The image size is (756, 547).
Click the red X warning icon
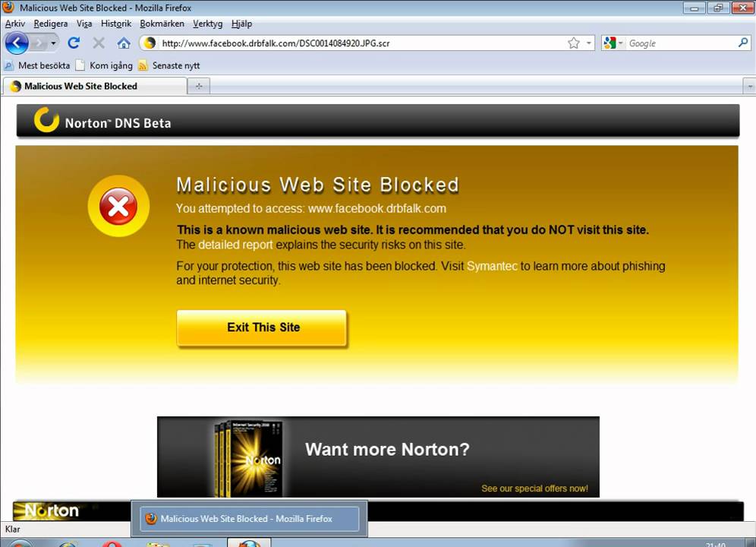pyautogui.click(x=118, y=206)
